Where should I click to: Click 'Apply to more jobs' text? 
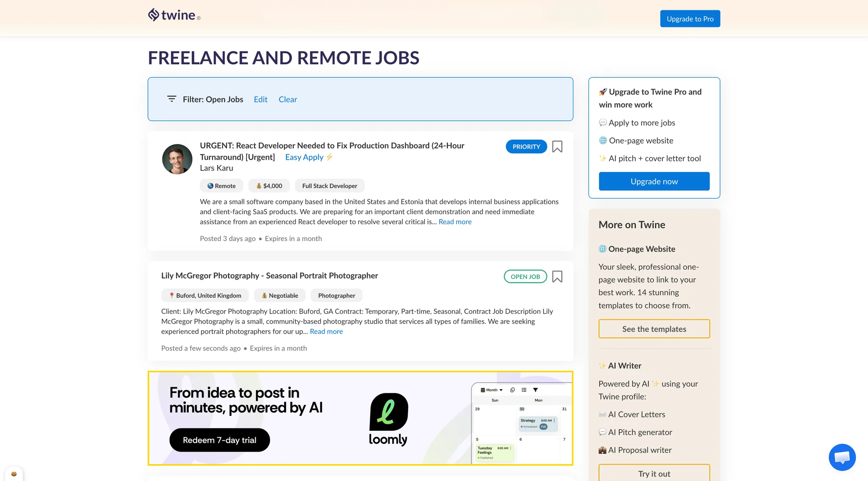pyautogui.click(x=642, y=123)
